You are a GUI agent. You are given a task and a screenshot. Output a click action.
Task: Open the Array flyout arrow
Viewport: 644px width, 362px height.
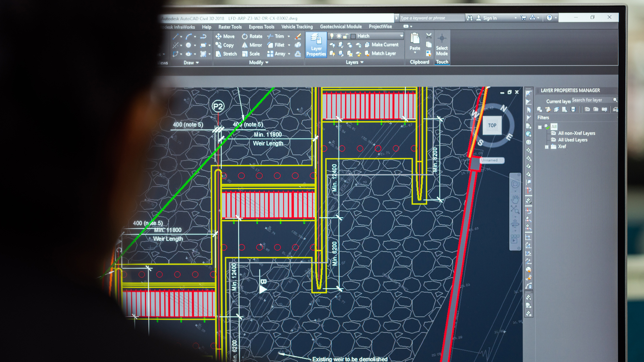click(x=289, y=54)
